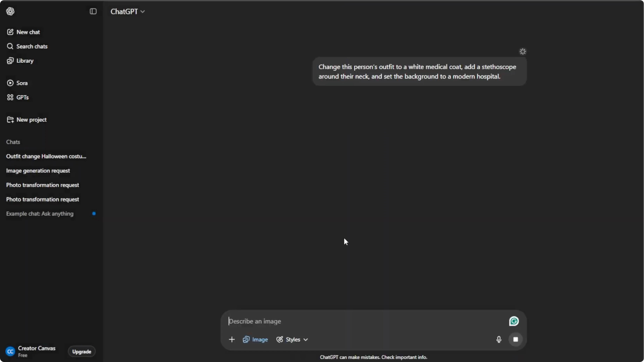Click the loading spinner above the message
The width and height of the screenshot is (644, 362).
(523, 51)
